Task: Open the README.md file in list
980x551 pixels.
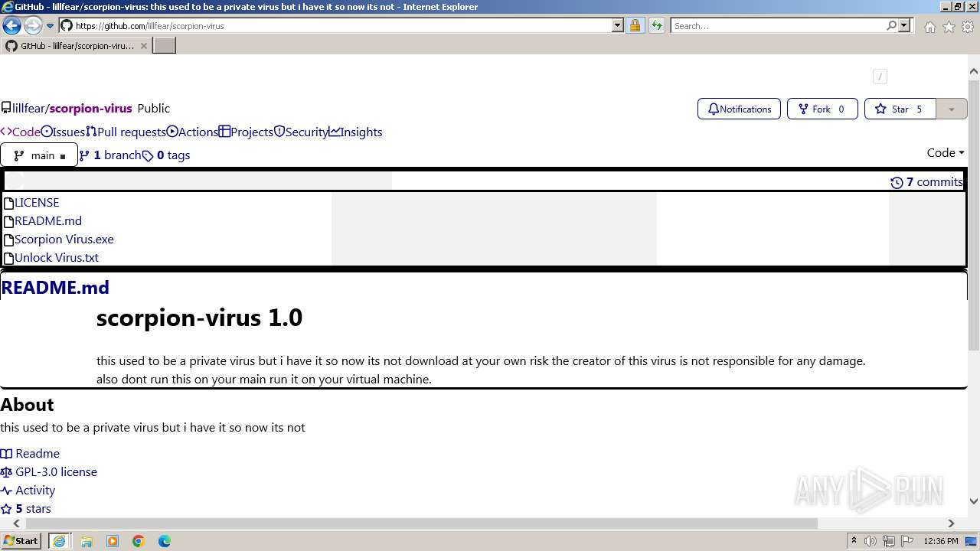Action: [x=48, y=220]
